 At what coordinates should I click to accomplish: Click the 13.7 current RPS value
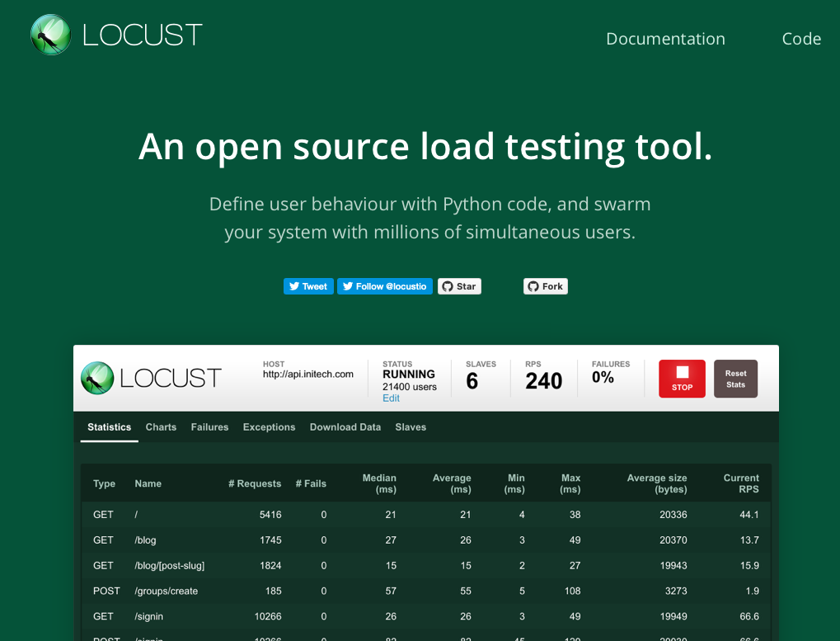(749, 540)
